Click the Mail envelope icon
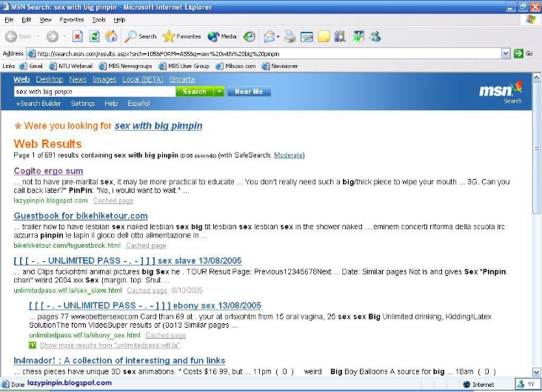 (269, 36)
